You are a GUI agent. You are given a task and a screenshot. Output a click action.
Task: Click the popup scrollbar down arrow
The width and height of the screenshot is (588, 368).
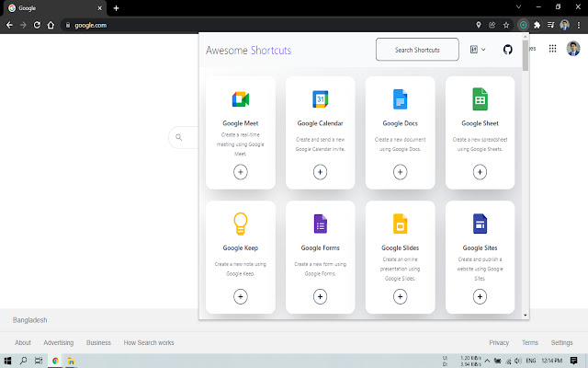(526, 315)
